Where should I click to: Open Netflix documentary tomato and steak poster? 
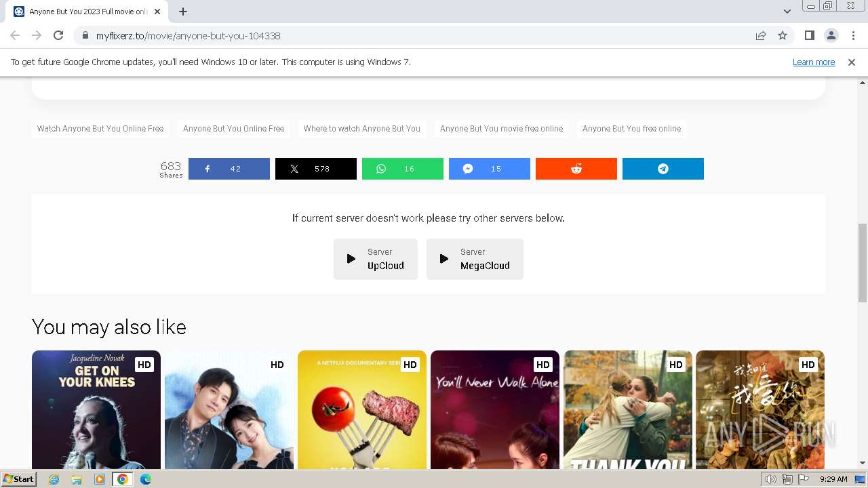click(362, 409)
